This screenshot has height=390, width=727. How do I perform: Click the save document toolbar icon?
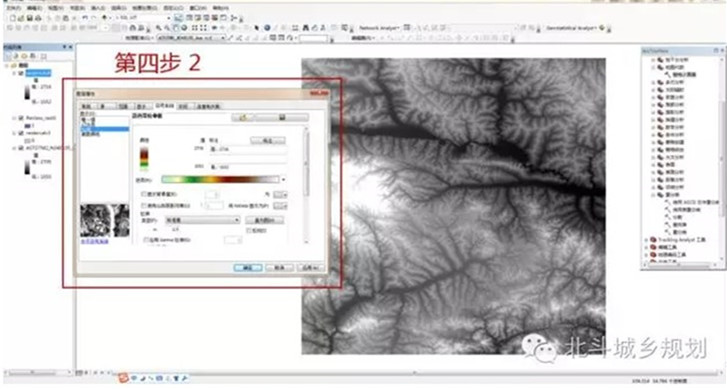pyautogui.click(x=30, y=18)
